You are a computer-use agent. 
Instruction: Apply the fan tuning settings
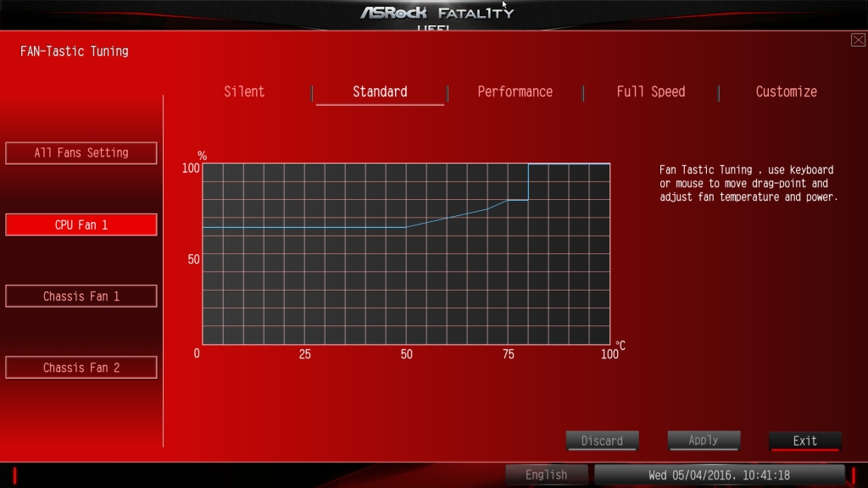(704, 441)
